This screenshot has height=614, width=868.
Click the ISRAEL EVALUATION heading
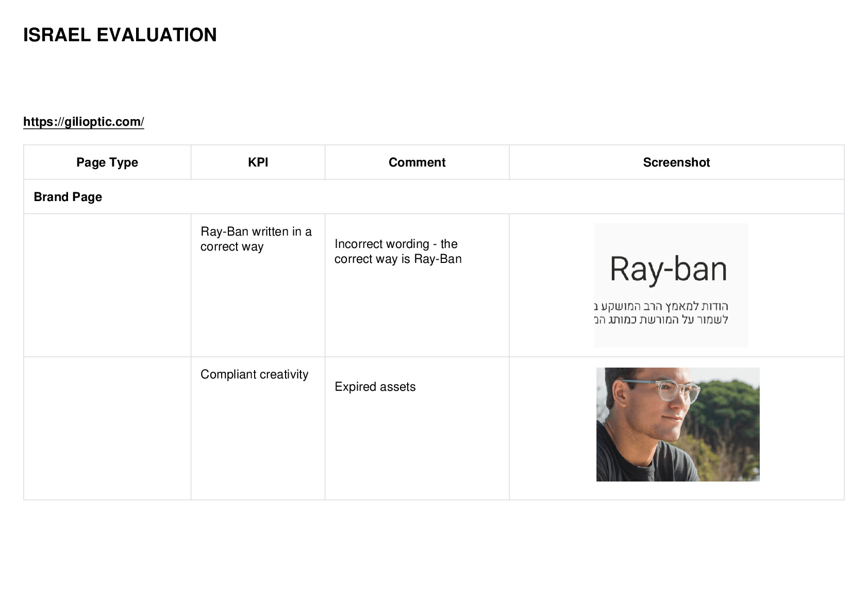pyautogui.click(x=120, y=35)
